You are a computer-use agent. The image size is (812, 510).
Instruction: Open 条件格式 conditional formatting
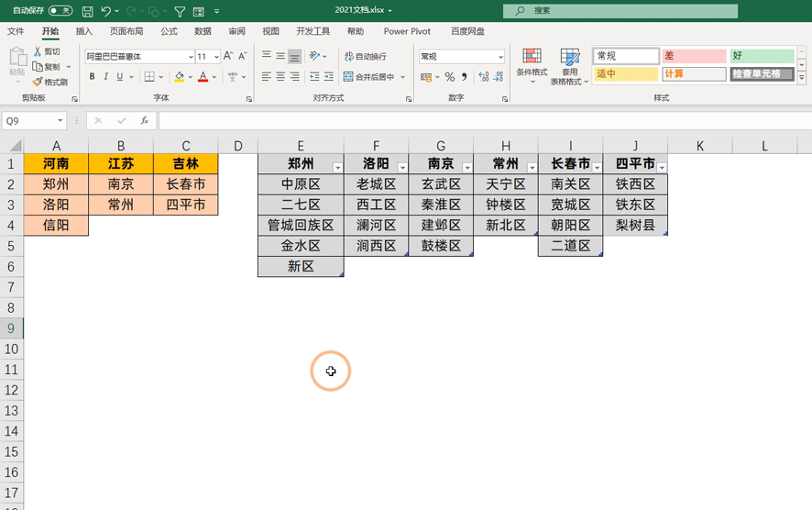532,66
